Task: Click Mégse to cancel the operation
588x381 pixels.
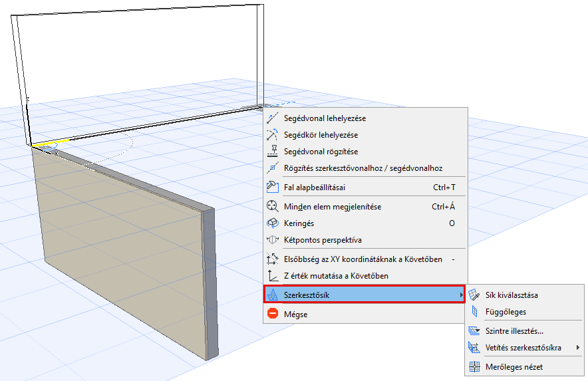Action: (x=366, y=315)
